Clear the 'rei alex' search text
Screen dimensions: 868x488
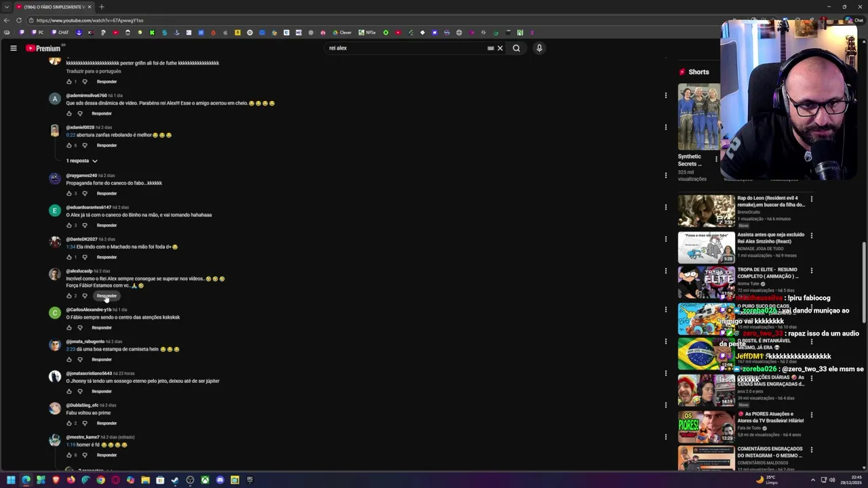500,48
